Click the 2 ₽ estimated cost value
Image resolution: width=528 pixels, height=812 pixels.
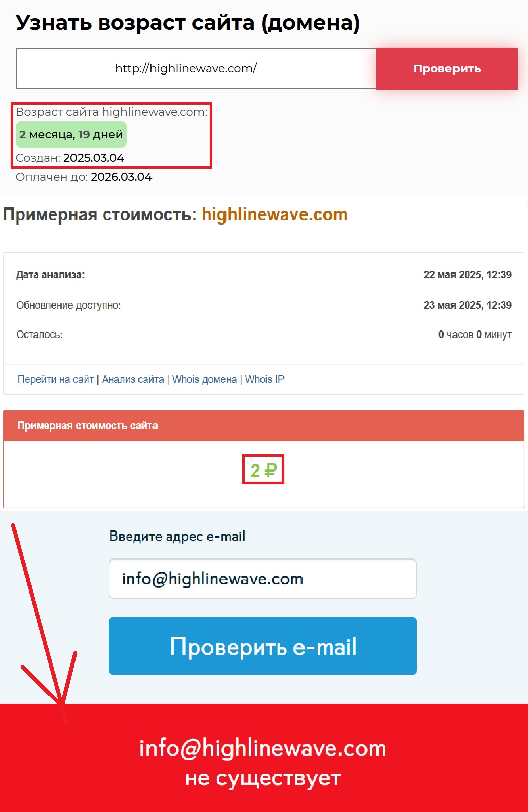263,470
